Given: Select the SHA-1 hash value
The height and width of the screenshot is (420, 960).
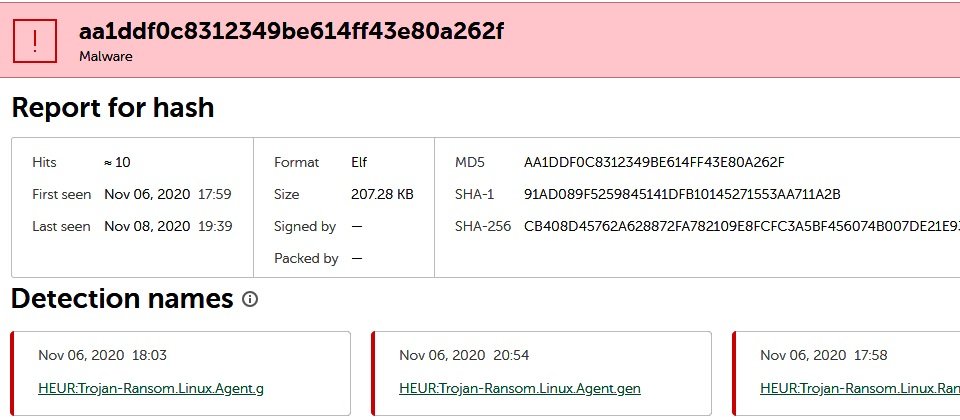Looking at the screenshot, I should (x=682, y=195).
